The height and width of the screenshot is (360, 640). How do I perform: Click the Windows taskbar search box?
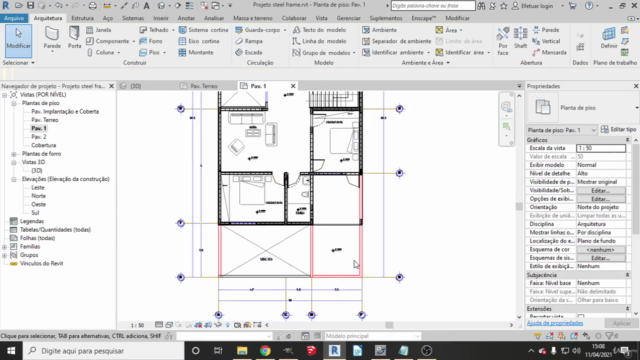[104, 351]
